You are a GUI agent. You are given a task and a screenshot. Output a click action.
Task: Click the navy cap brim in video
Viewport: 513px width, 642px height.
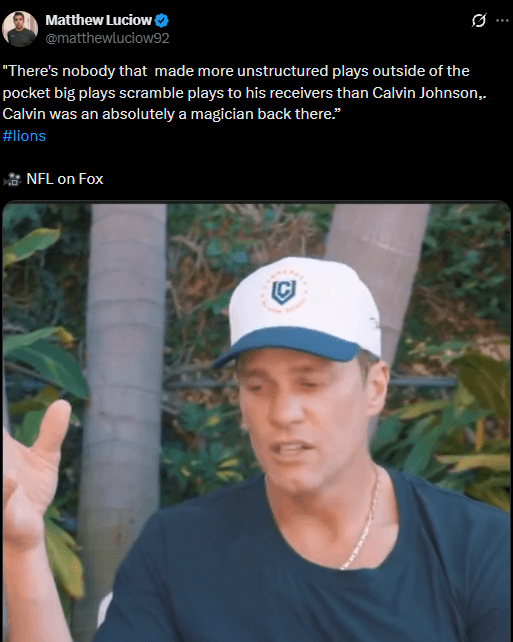(x=289, y=345)
